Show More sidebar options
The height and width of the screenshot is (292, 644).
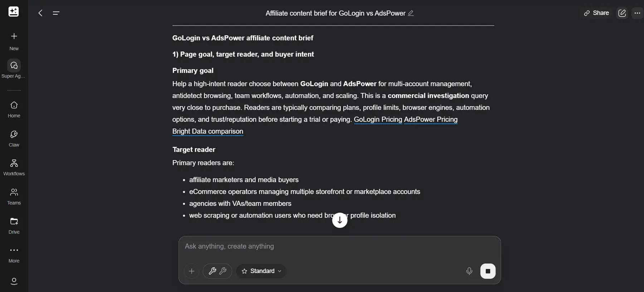coord(14,254)
